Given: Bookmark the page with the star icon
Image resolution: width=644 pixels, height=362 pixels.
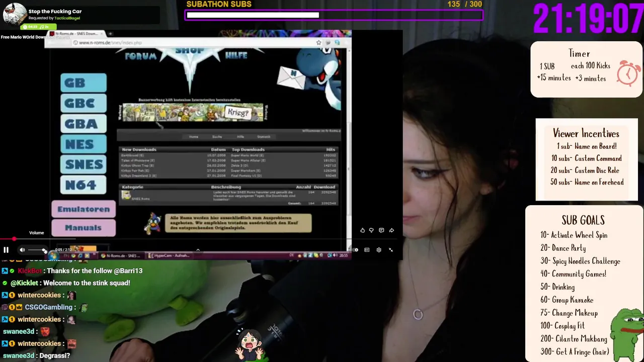Looking at the screenshot, I should coord(318,43).
